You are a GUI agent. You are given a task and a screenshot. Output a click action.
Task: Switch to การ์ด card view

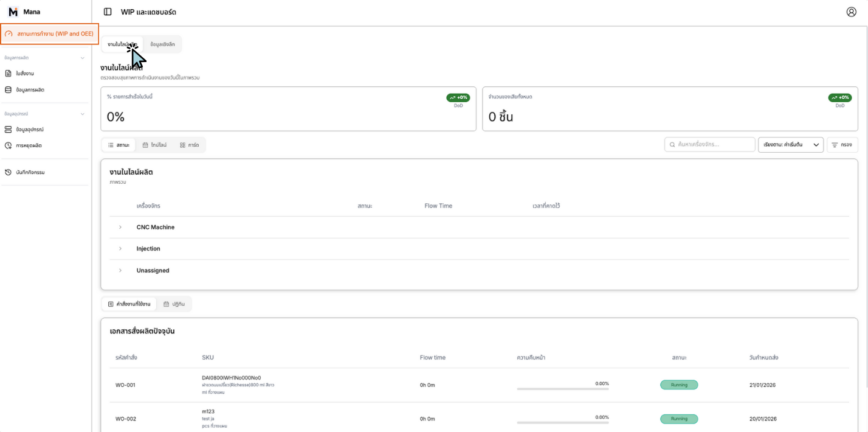pos(190,145)
